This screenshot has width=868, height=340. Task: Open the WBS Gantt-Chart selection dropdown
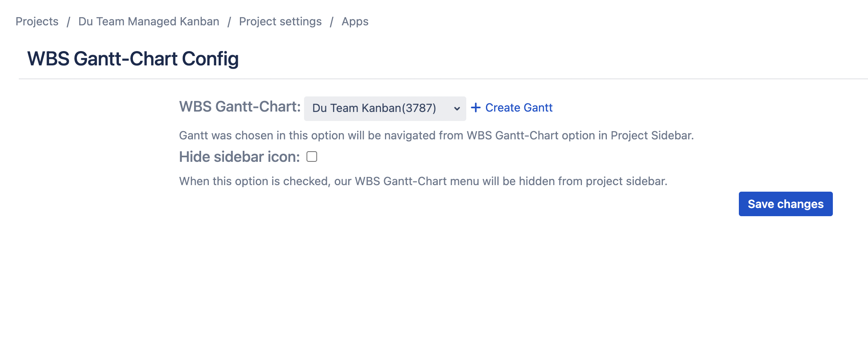[384, 109]
